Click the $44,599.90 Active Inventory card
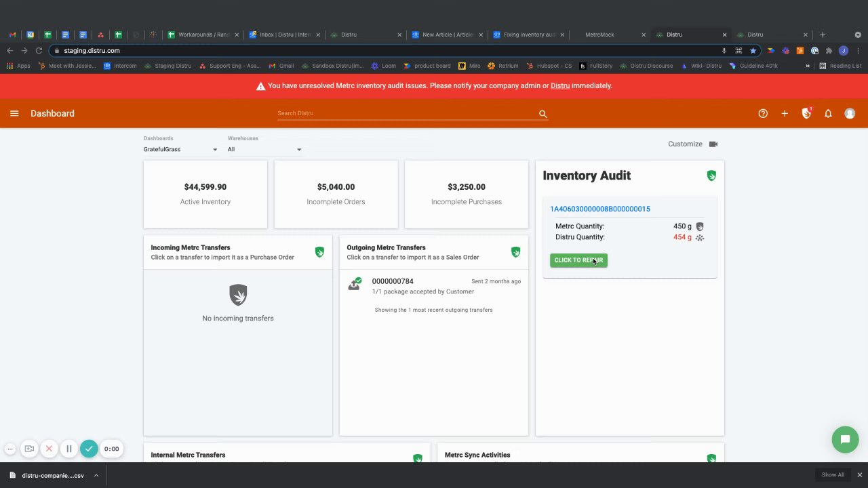Screen dimensions: 868x488 click(x=205, y=195)
